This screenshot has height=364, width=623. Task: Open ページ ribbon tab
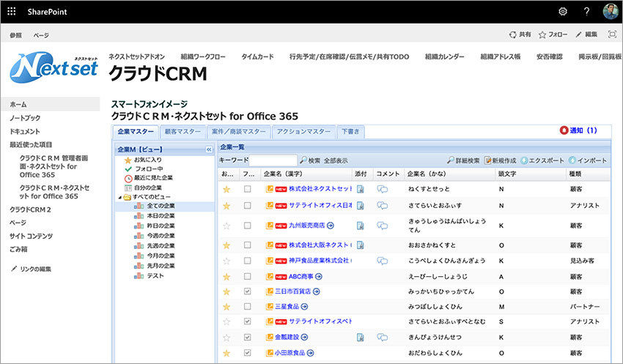point(41,35)
